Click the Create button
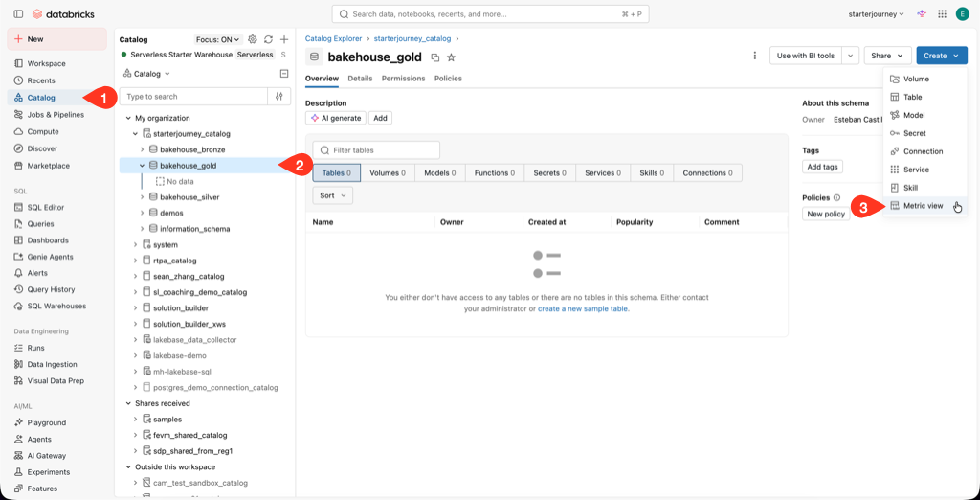This screenshot has height=500, width=980. coord(942,56)
